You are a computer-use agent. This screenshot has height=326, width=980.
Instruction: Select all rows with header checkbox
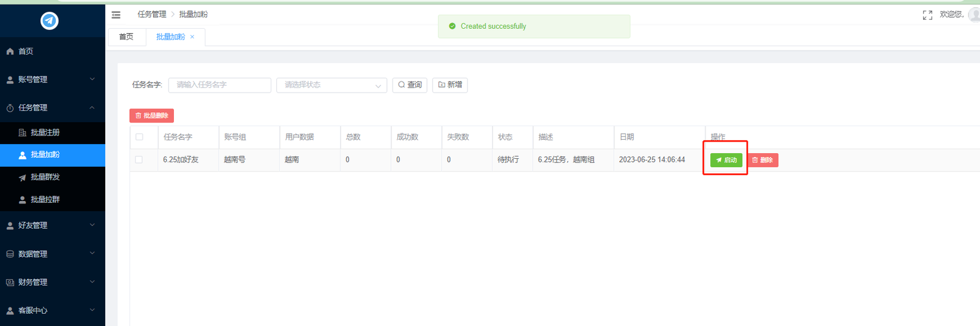139,137
